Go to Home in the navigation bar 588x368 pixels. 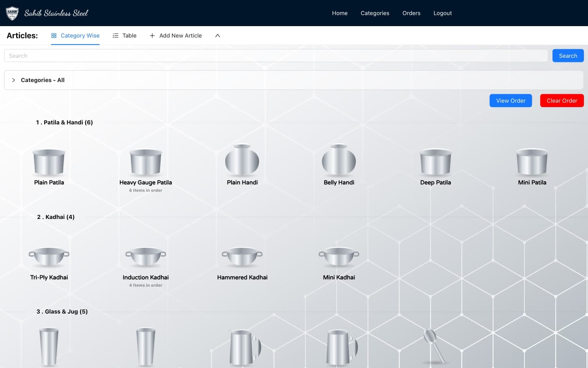340,13
